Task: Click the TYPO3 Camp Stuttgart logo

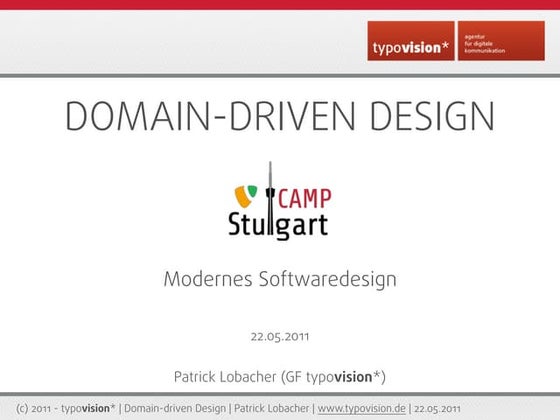Action: pyautogui.click(x=280, y=201)
